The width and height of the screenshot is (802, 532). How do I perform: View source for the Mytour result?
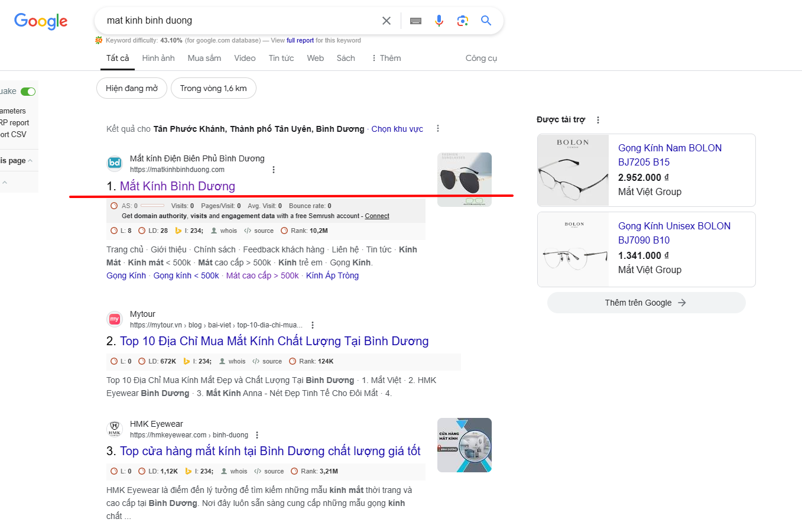pyautogui.click(x=267, y=361)
